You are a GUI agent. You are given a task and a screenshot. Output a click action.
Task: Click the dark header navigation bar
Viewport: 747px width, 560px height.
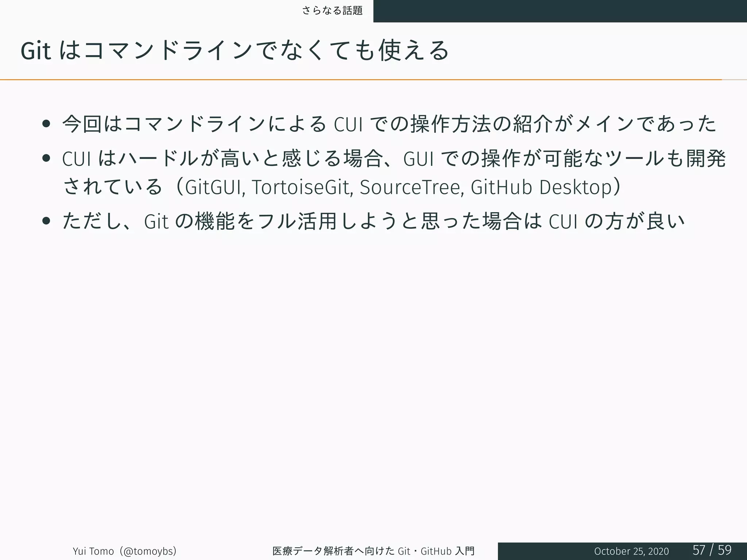[x=560, y=11]
